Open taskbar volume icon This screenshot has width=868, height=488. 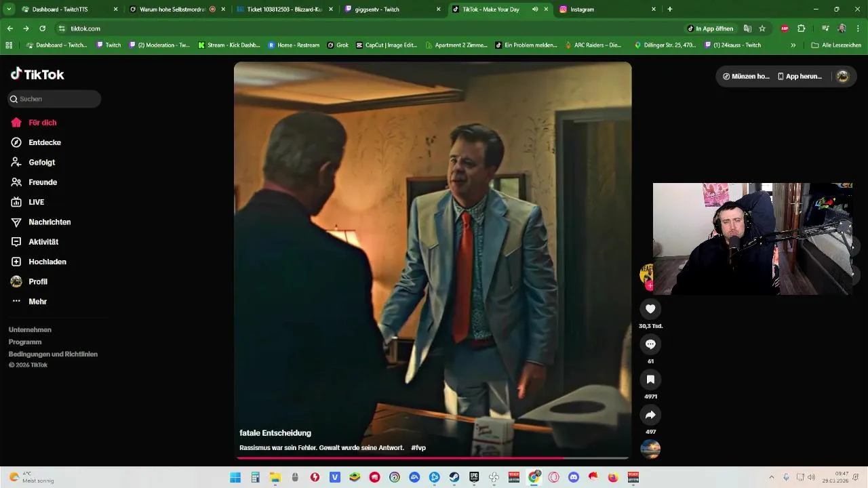pyautogui.click(x=811, y=477)
